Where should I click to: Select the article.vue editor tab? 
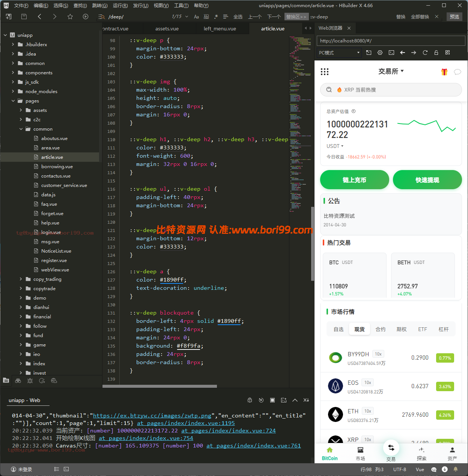(273, 29)
